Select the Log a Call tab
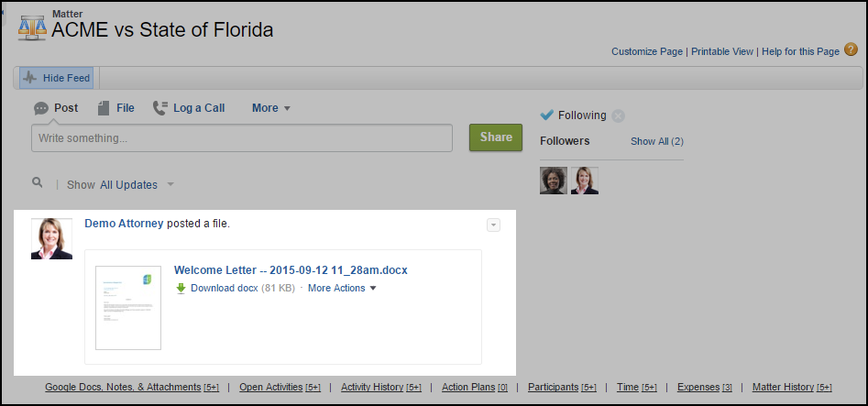The width and height of the screenshot is (868, 406). point(189,108)
